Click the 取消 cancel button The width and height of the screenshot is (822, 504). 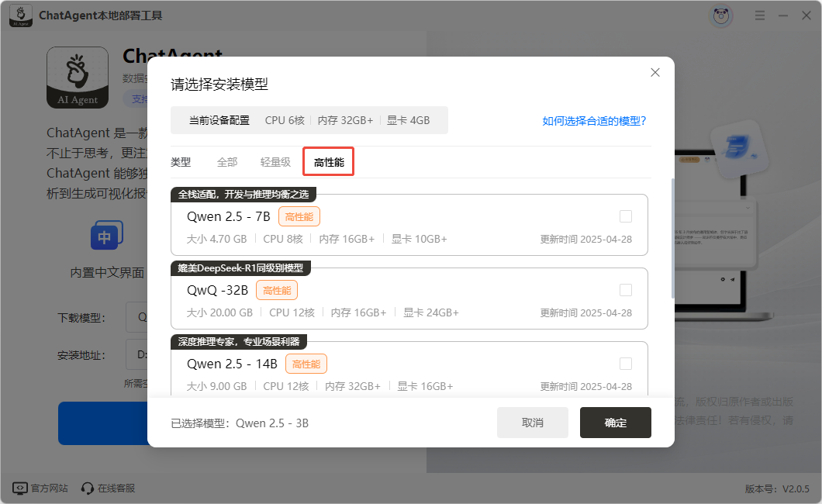pos(533,423)
